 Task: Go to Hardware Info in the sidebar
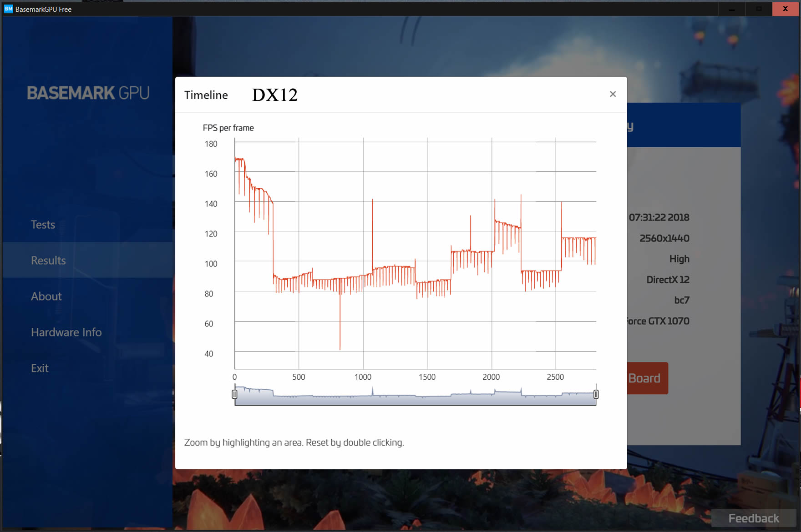tap(66, 332)
